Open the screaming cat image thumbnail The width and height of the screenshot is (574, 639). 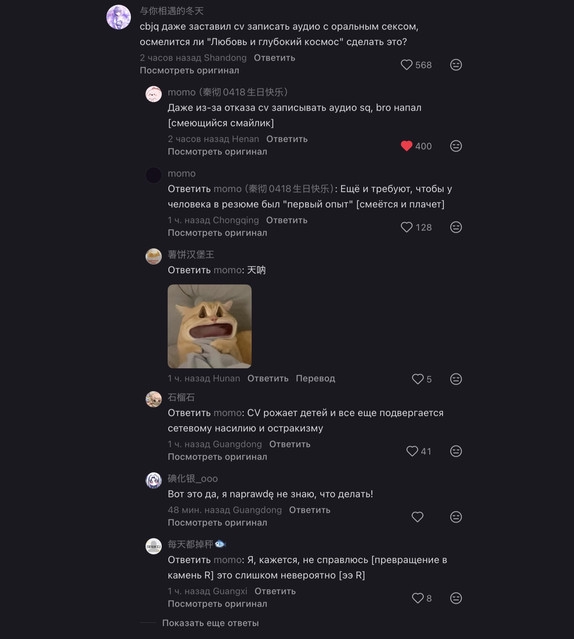pos(209,326)
